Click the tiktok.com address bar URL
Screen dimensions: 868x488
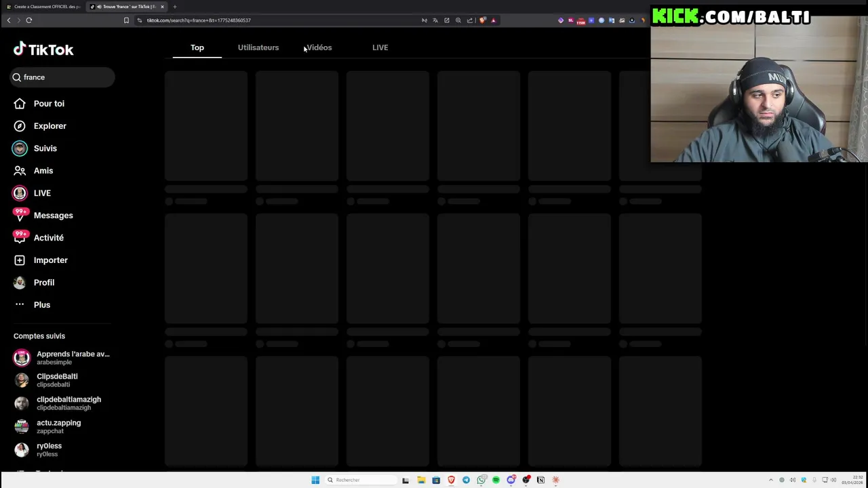[199, 20]
